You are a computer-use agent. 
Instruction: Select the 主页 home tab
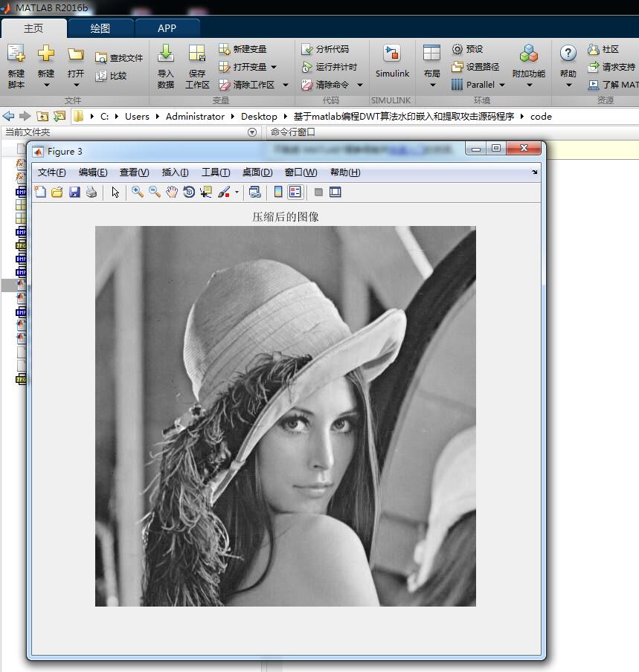coord(33,28)
